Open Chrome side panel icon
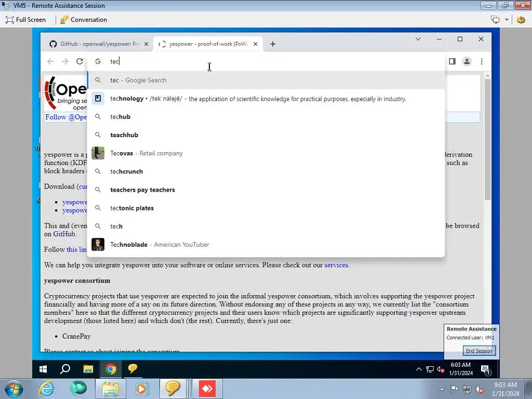Viewport: 532px width, 399px height. pos(453,61)
